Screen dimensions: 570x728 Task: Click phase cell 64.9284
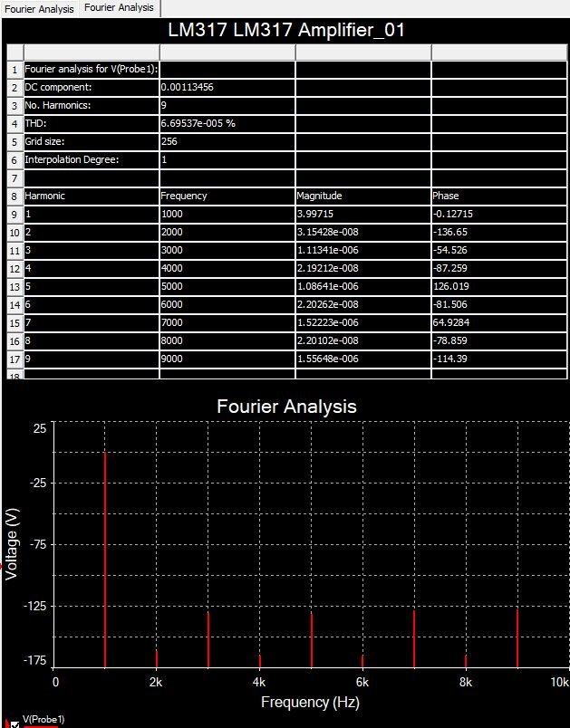499,322
